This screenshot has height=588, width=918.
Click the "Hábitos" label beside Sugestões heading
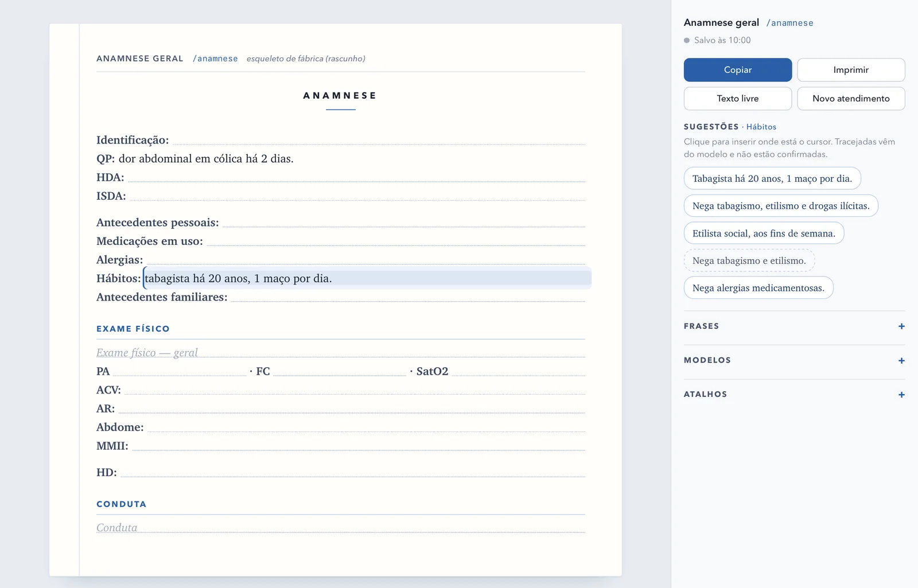click(x=761, y=127)
